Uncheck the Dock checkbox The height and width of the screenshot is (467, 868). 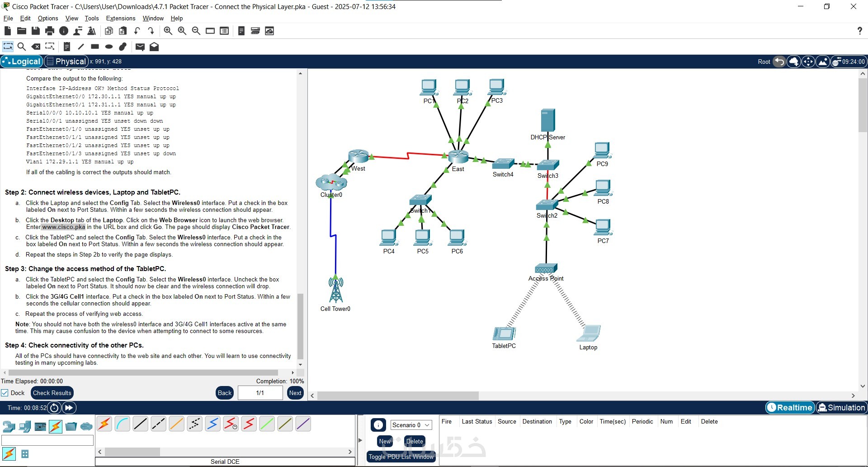(5, 393)
